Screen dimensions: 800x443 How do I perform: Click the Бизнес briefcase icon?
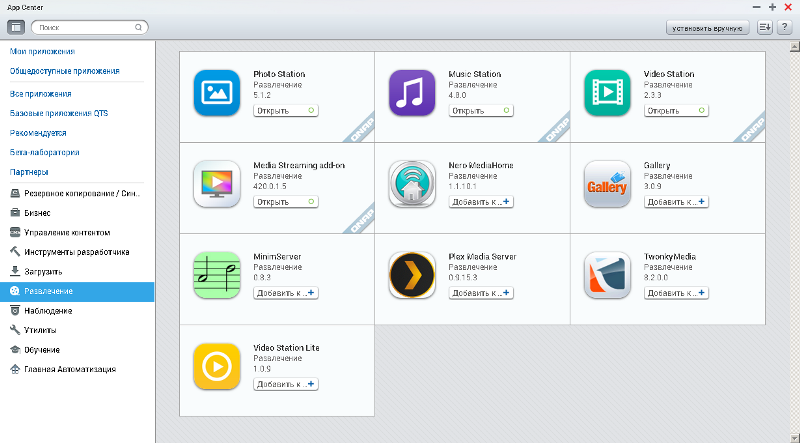point(15,213)
